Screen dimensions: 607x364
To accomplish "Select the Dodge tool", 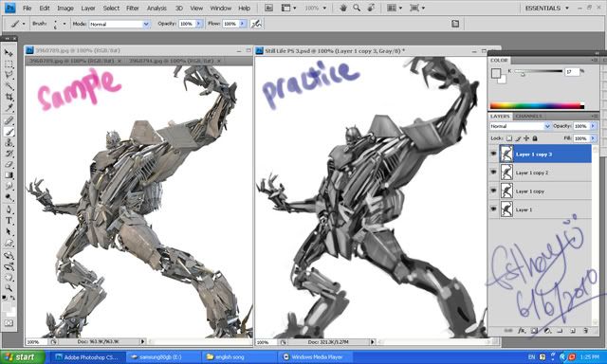I will [x=9, y=197].
